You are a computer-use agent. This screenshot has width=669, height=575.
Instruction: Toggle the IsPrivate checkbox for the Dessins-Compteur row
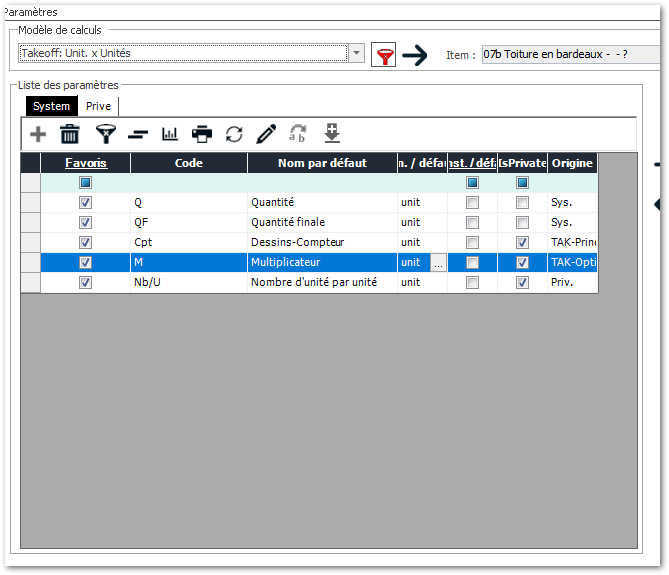[x=522, y=242]
